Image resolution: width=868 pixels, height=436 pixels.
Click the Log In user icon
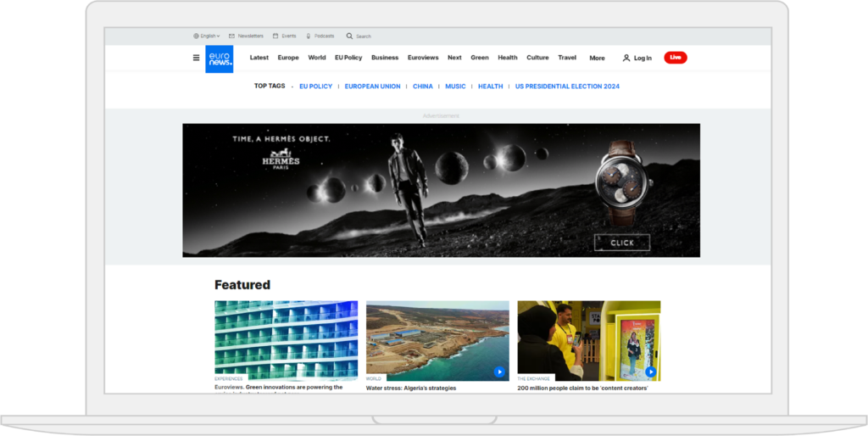626,59
